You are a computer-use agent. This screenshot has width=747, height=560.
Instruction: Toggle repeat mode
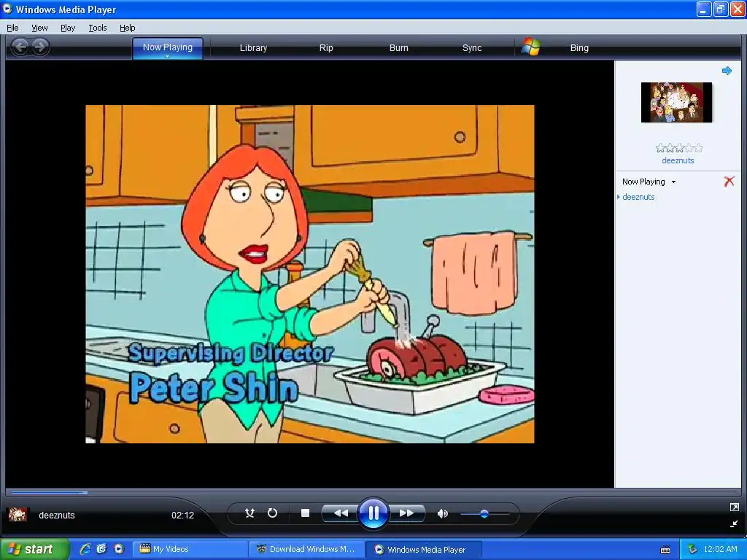tap(272, 513)
